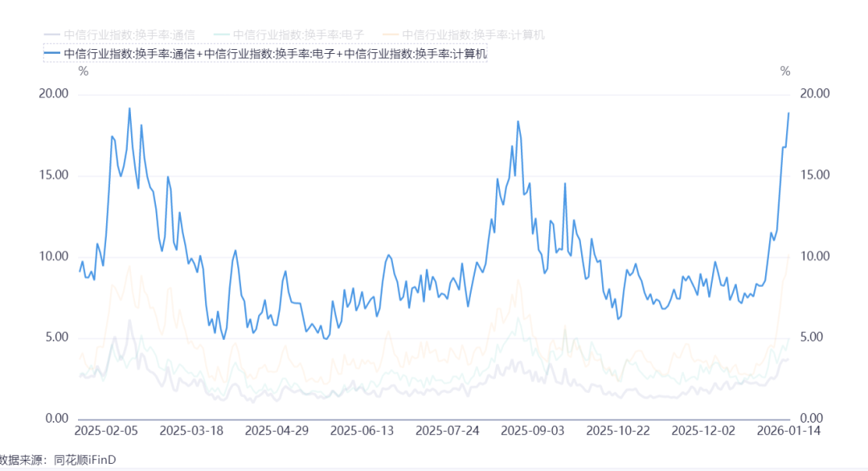
Task: Click the right axis 15.00 label
Action: 815,175
